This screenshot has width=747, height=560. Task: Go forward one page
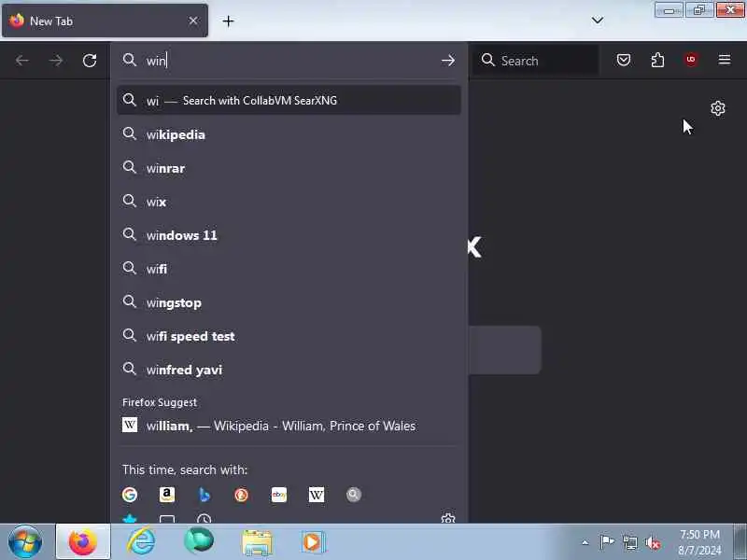click(56, 61)
